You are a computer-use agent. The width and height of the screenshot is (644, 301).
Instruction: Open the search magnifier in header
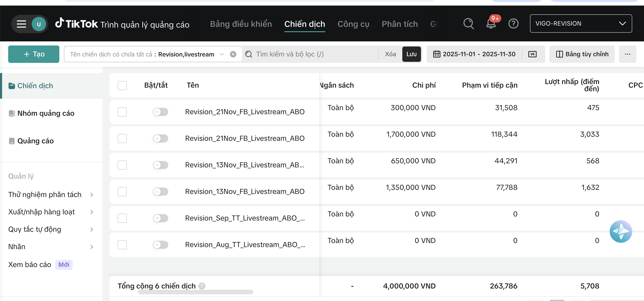point(469,24)
